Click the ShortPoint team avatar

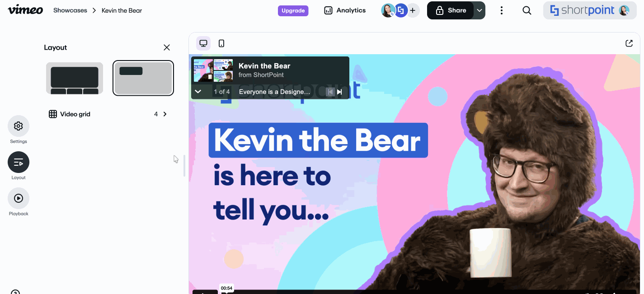[401, 10]
